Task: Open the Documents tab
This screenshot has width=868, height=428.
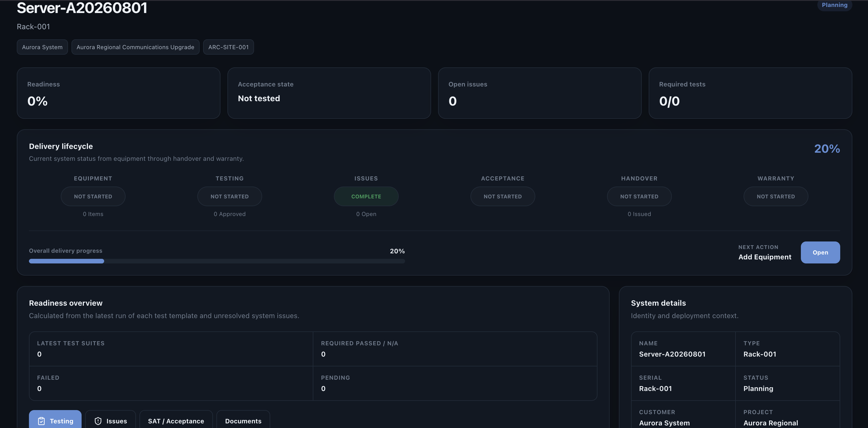Action: click(x=243, y=420)
